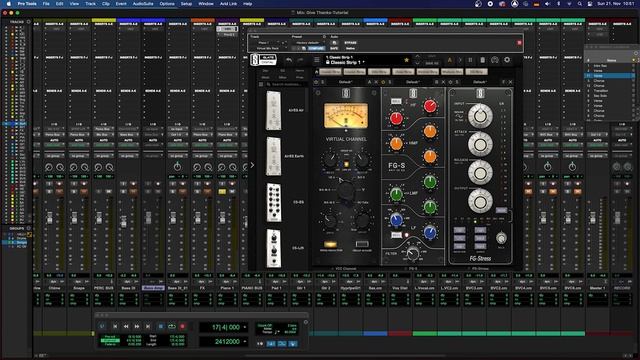
Task: Adjust red HF gain knob on FG-S
Action: click(430, 106)
